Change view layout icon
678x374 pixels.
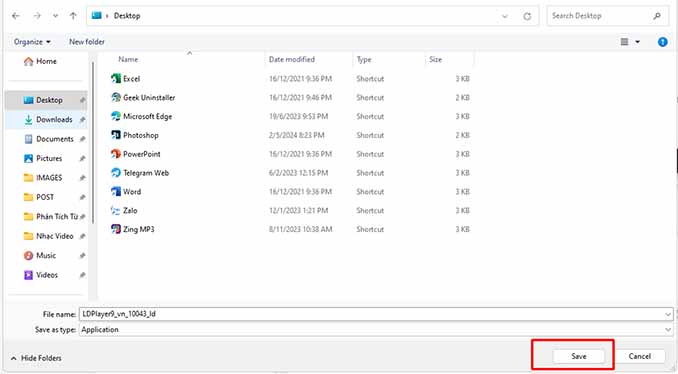(624, 42)
